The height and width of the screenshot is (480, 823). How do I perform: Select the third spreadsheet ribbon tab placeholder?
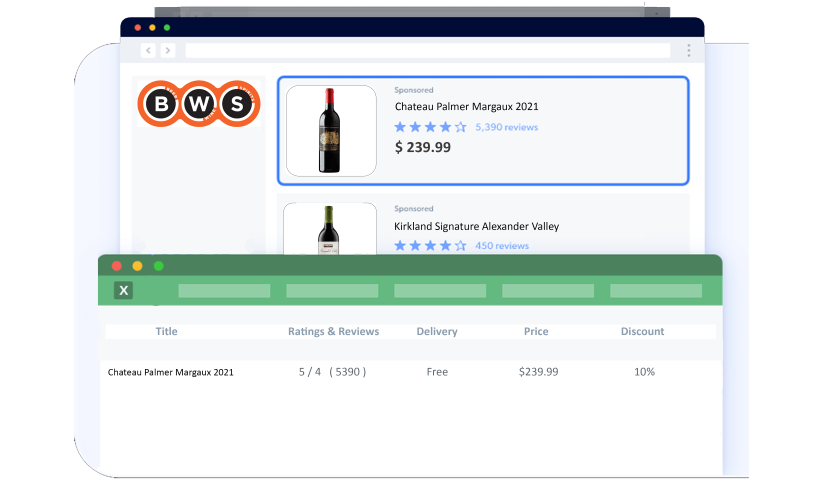440,291
